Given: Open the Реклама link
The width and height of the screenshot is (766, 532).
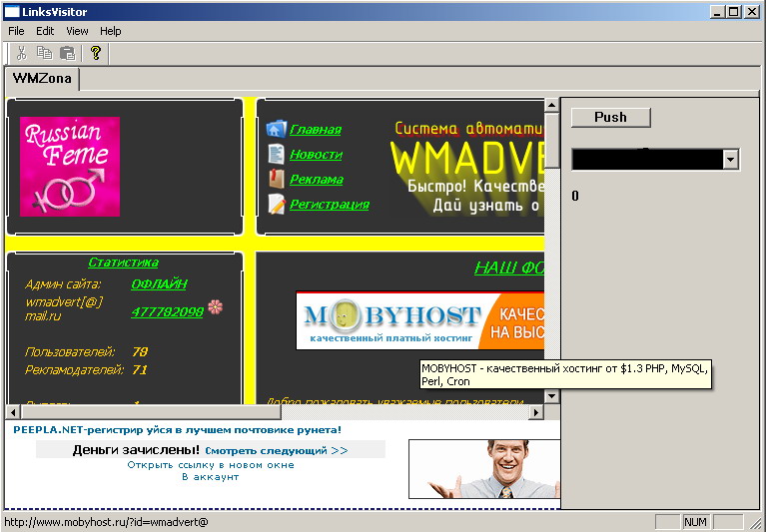Looking at the screenshot, I should pos(316,179).
